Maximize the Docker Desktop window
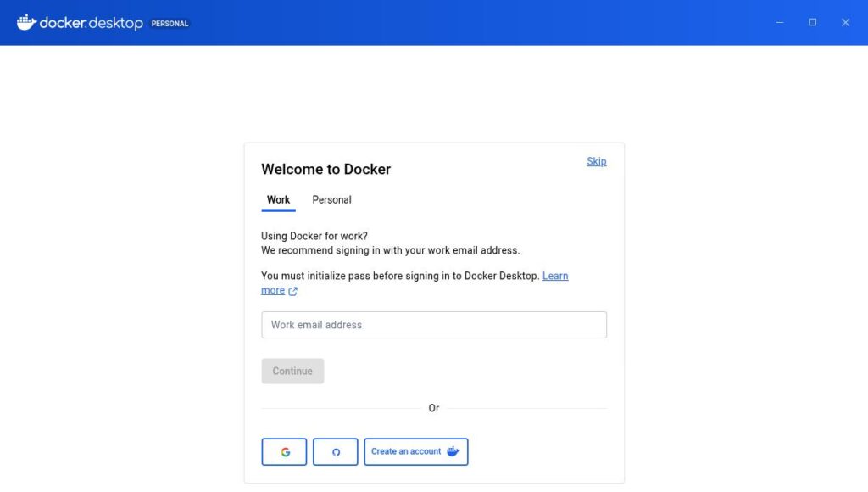868x492 pixels. (x=812, y=23)
